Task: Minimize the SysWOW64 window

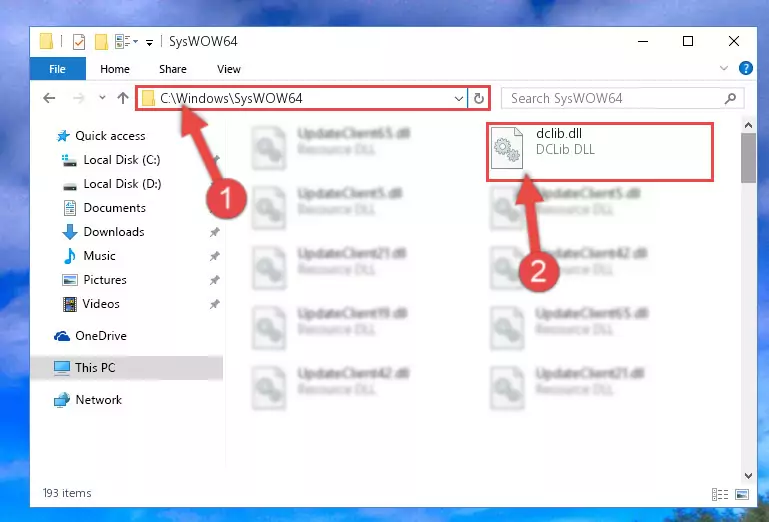Action: (643, 42)
